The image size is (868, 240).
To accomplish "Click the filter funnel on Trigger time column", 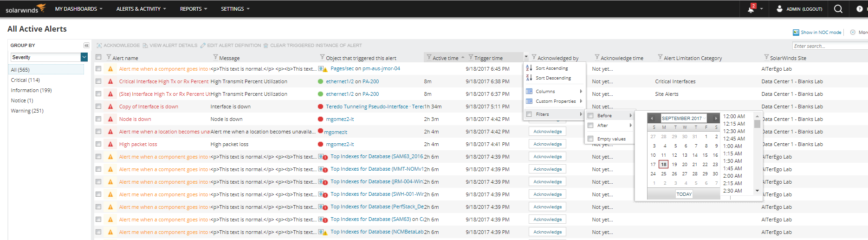I will click(471, 57).
